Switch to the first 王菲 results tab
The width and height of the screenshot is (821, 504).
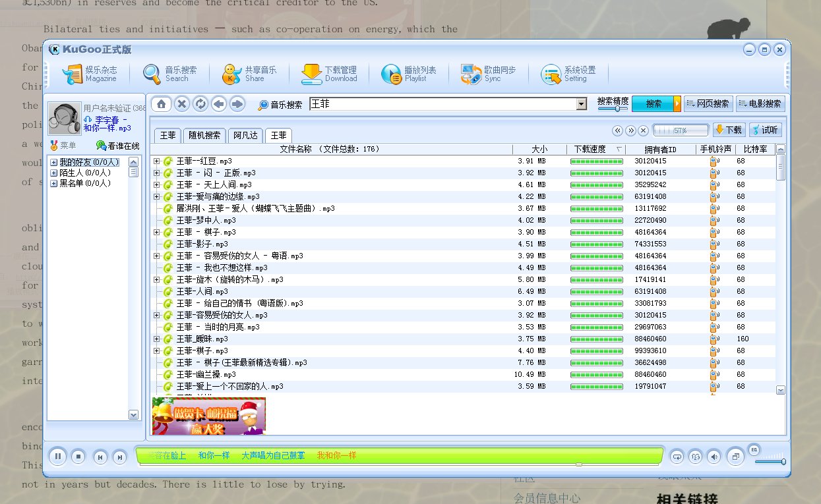(168, 136)
